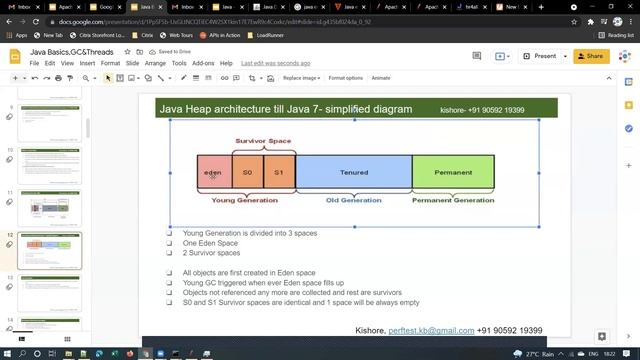Click the 'Last edit was seconds ago' link
The height and width of the screenshot is (360, 640).
click(x=276, y=63)
